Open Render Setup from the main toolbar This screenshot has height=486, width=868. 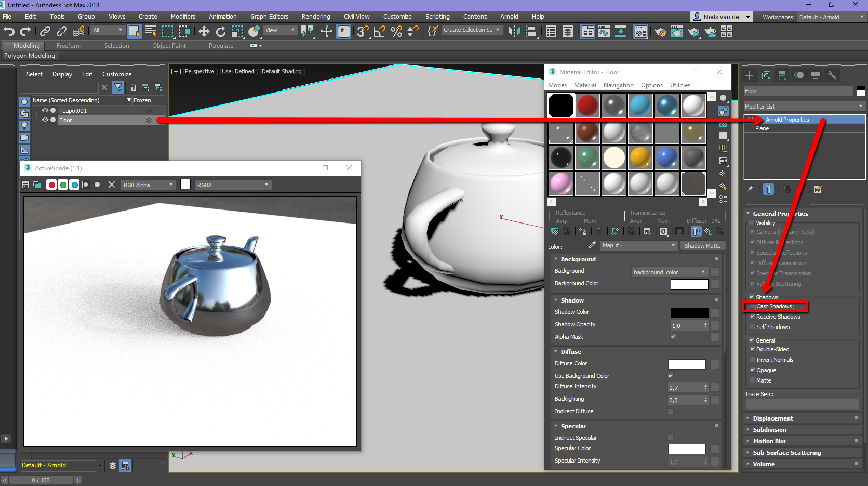tap(660, 32)
